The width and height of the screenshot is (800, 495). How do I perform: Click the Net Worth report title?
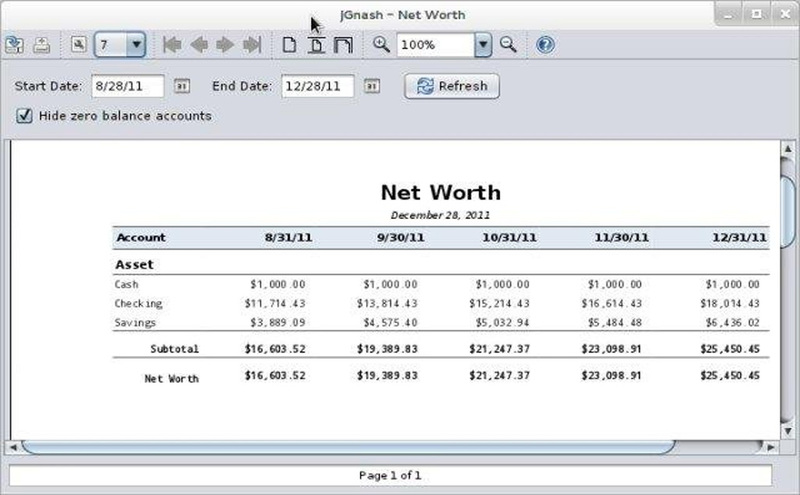click(x=441, y=192)
